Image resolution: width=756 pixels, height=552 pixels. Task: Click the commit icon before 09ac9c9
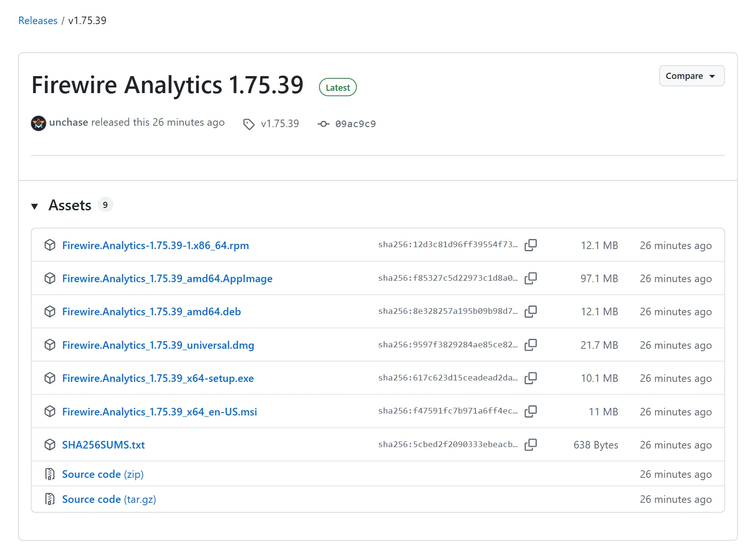tap(323, 124)
